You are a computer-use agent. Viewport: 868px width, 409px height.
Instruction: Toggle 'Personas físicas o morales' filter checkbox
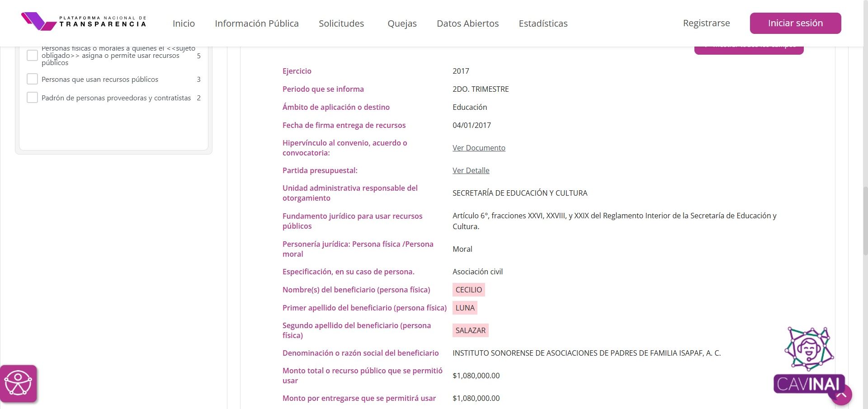(x=32, y=56)
